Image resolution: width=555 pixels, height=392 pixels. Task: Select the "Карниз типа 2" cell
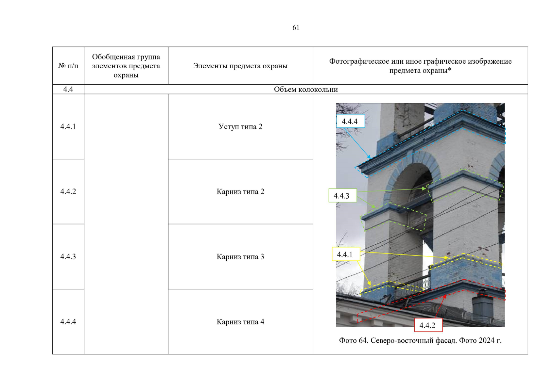240,192
